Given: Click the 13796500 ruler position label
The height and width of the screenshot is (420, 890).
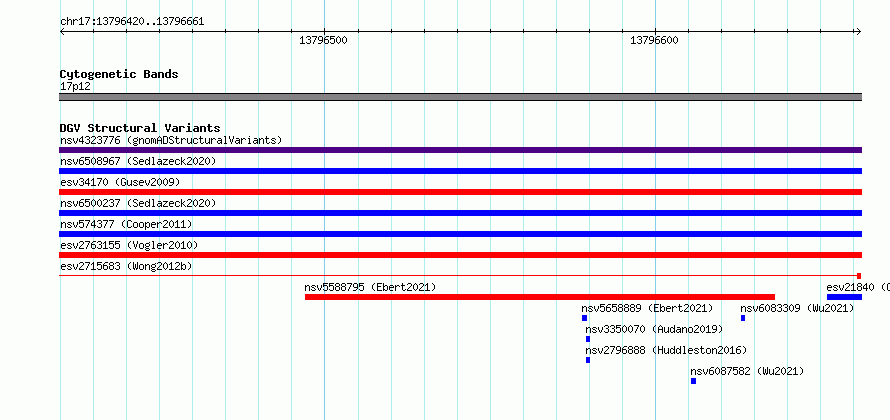Looking at the screenshot, I should tap(323, 40).
